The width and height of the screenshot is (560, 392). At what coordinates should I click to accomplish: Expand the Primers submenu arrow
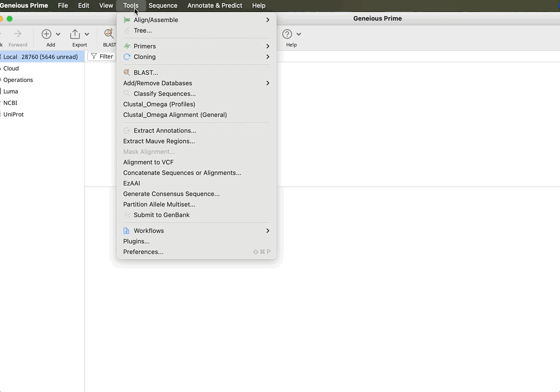point(268,46)
